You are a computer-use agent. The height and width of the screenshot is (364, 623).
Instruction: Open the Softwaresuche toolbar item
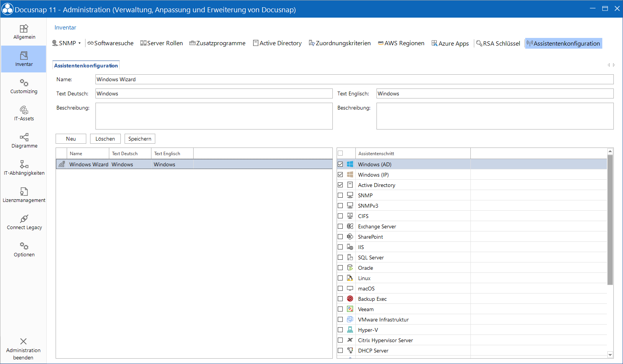pyautogui.click(x=110, y=43)
